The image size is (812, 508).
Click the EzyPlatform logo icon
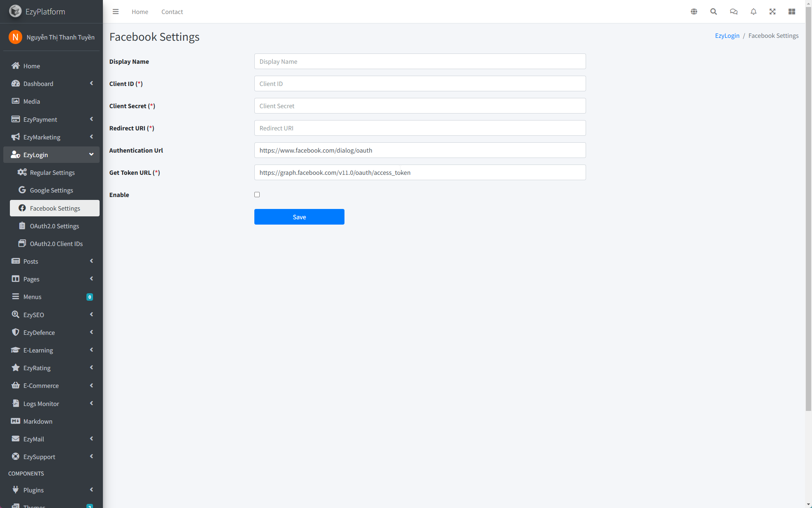pyautogui.click(x=15, y=11)
